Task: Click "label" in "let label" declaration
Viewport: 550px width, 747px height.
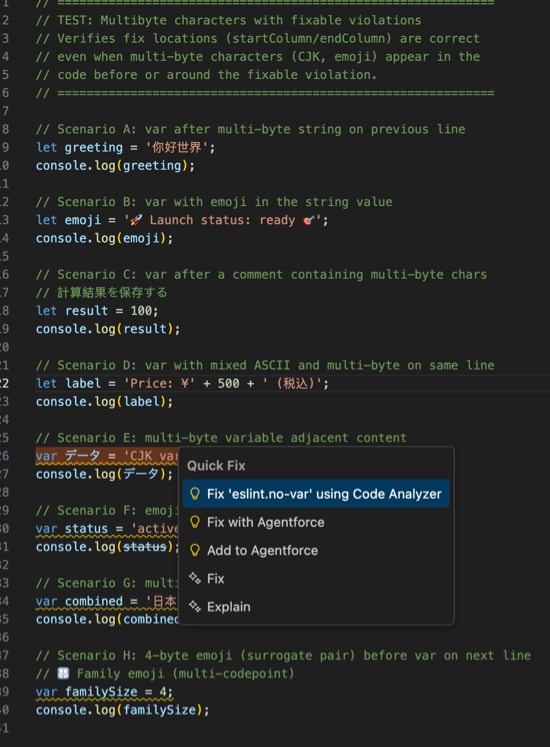Action: [82, 383]
